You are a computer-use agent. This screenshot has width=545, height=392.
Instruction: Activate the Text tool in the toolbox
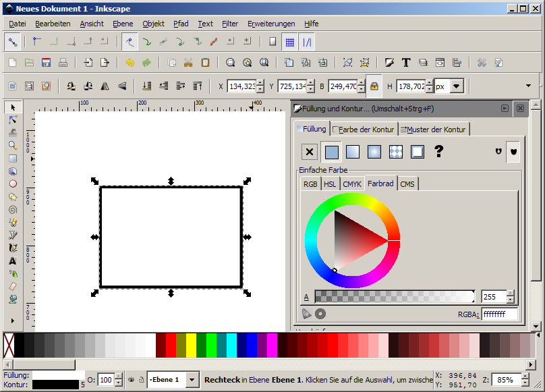13,260
